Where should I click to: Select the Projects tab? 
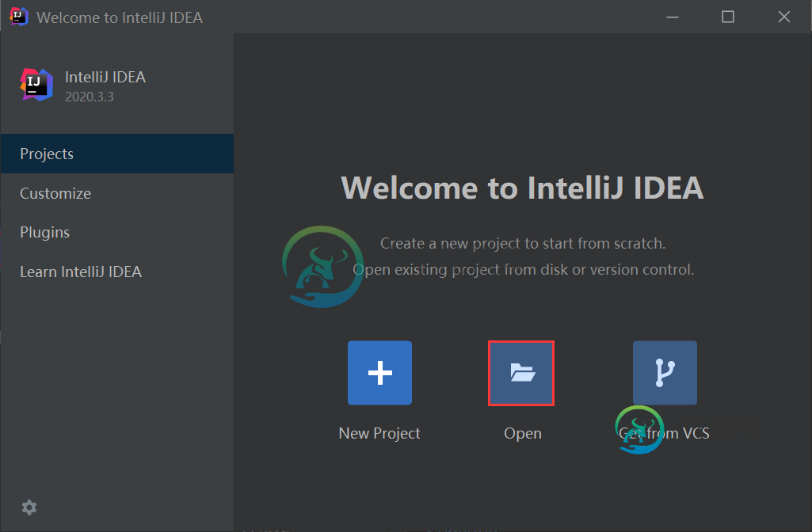pos(117,154)
